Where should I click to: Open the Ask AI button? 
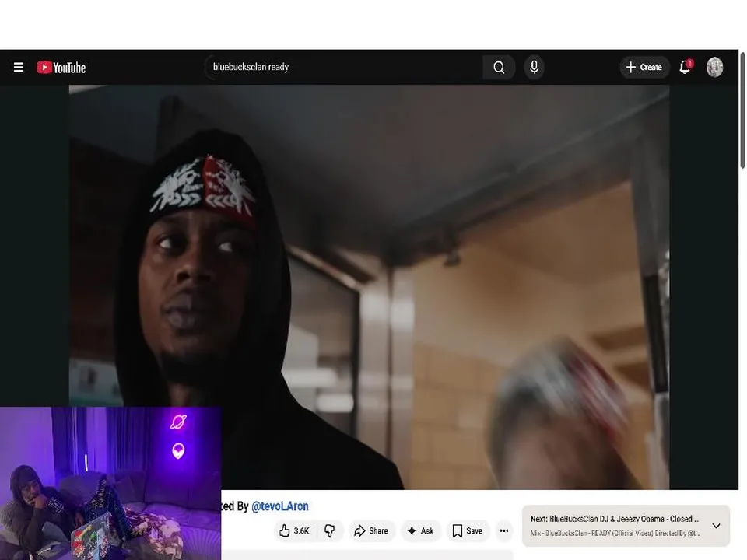pyautogui.click(x=421, y=530)
